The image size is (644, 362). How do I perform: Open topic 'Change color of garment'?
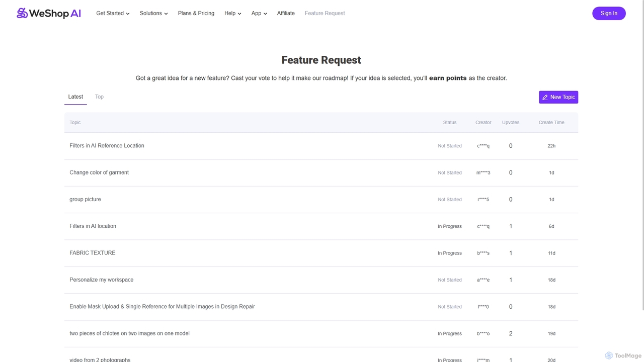coord(99,172)
